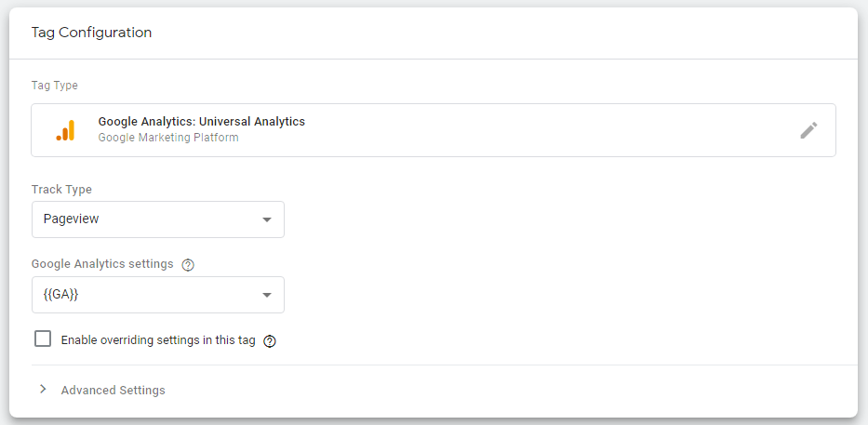Click the Advanced Settings label

(x=113, y=391)
